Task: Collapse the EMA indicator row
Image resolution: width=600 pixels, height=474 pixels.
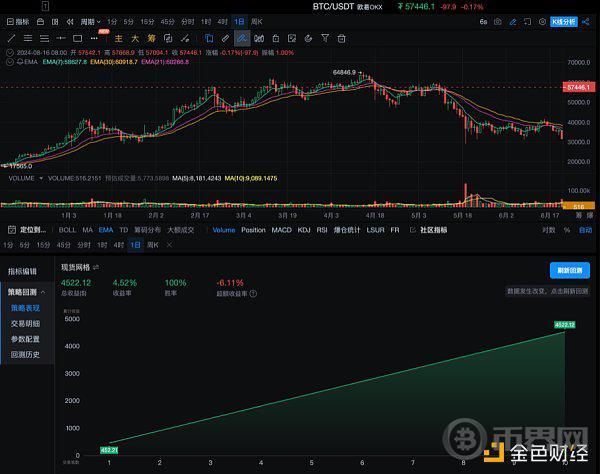Action: click(x=10, y=62)
